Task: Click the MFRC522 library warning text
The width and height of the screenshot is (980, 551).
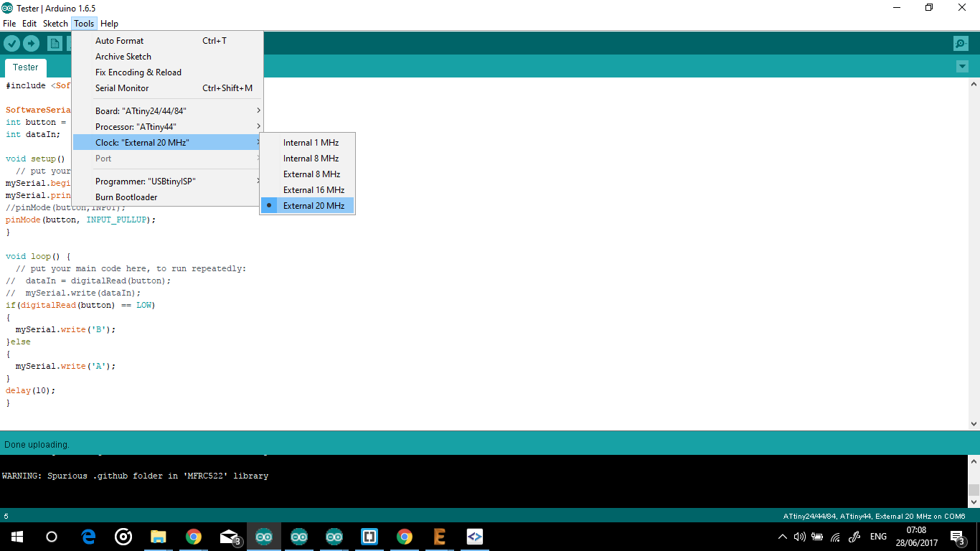Action: point(136,476)
